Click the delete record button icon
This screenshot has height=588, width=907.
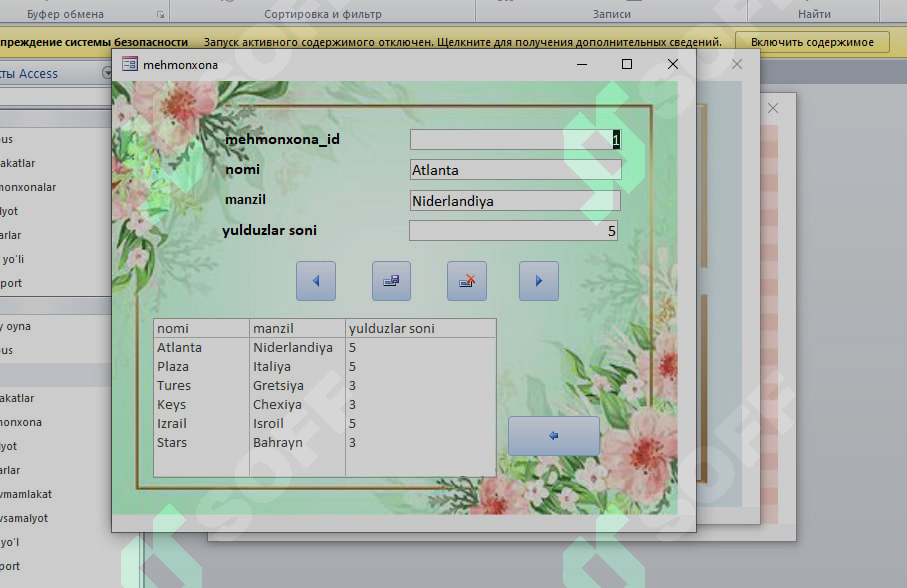(467, 281)
